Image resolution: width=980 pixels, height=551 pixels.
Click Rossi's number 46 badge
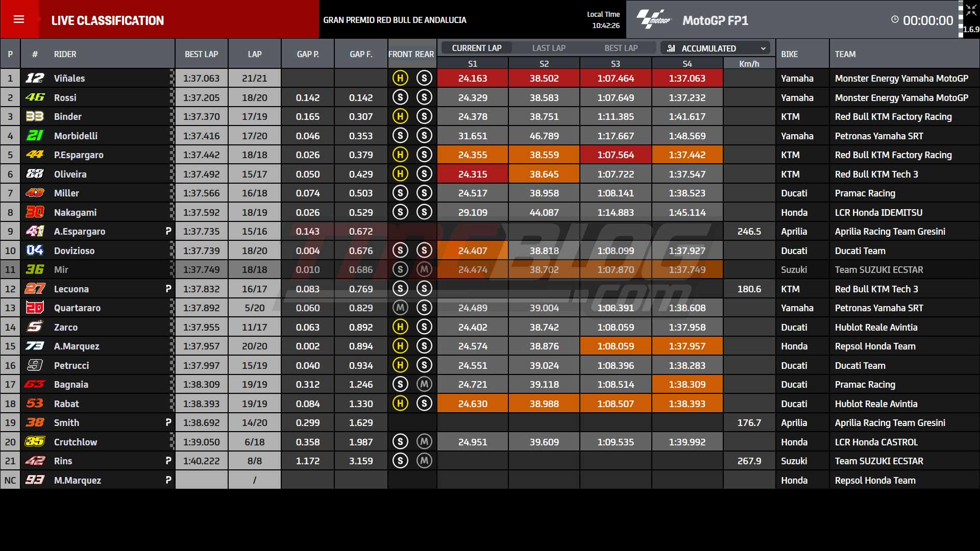(35, 97)
